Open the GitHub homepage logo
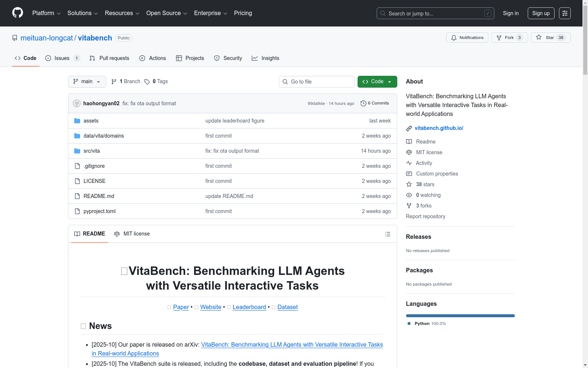 (x=18, y=13)
